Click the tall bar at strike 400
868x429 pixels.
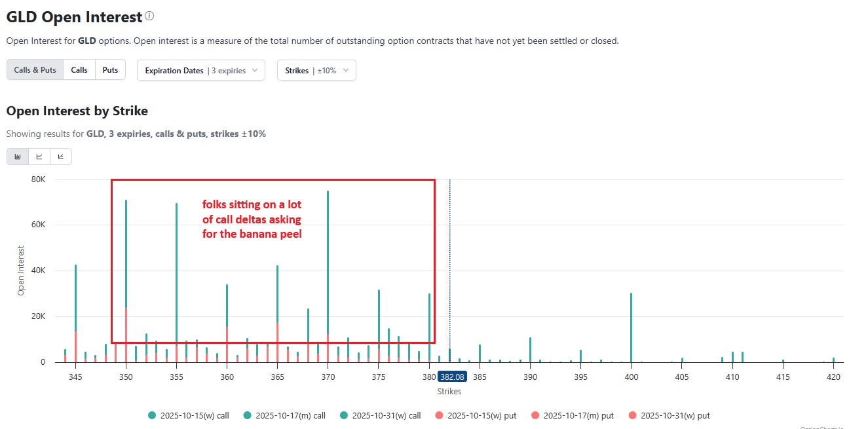tap(631, 327)
